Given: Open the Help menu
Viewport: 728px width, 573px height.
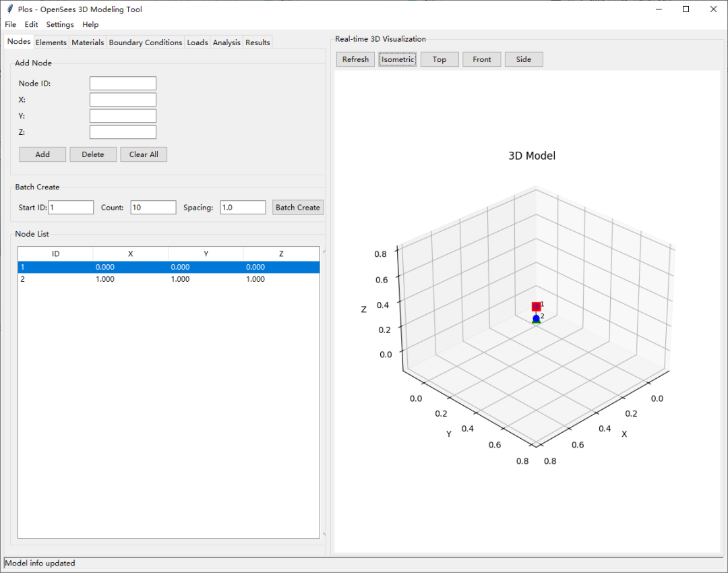Looking at the screenshot, I should point(90,24).
